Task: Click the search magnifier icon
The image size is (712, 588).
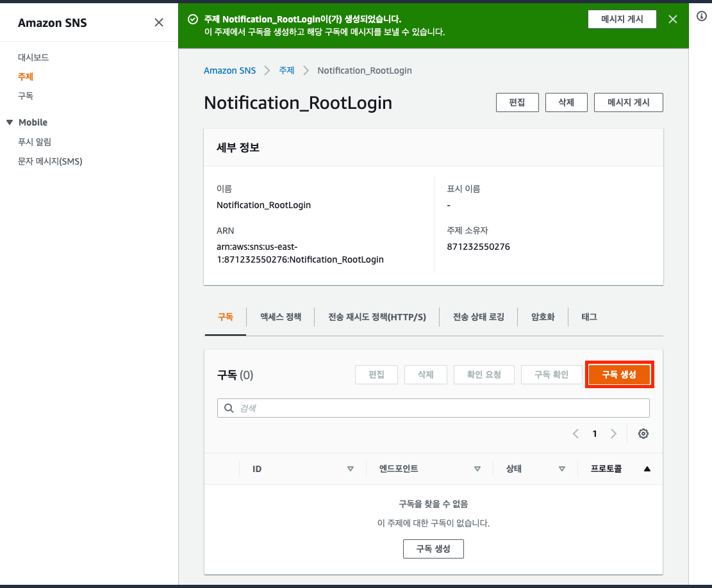Action: point(229,409)
